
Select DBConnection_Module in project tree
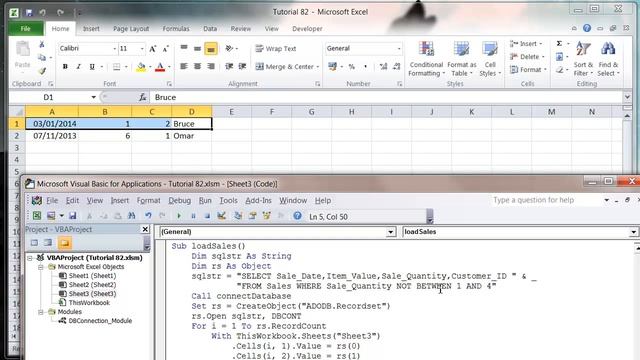pos(100,321)
